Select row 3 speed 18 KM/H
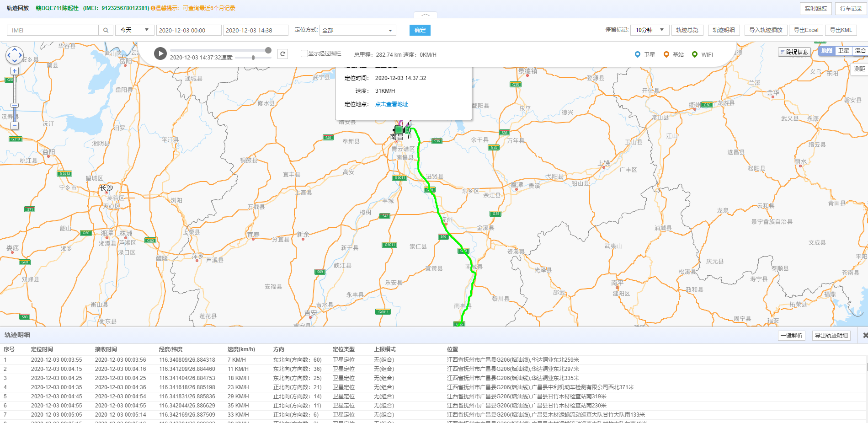Viewport: 868px width, 423px height. click(x=238, y=378)
